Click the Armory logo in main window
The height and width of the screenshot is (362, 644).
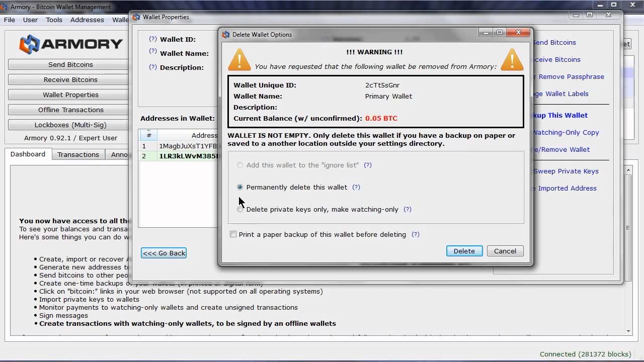[71, 44]
